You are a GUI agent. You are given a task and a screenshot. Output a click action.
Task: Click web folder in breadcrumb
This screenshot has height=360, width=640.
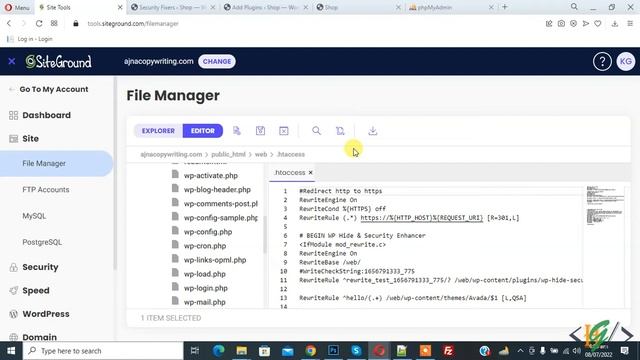261,154
